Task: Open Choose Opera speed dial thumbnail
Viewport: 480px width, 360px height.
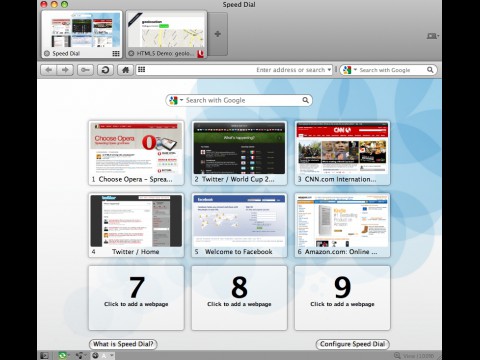Action: click(136, 153)
